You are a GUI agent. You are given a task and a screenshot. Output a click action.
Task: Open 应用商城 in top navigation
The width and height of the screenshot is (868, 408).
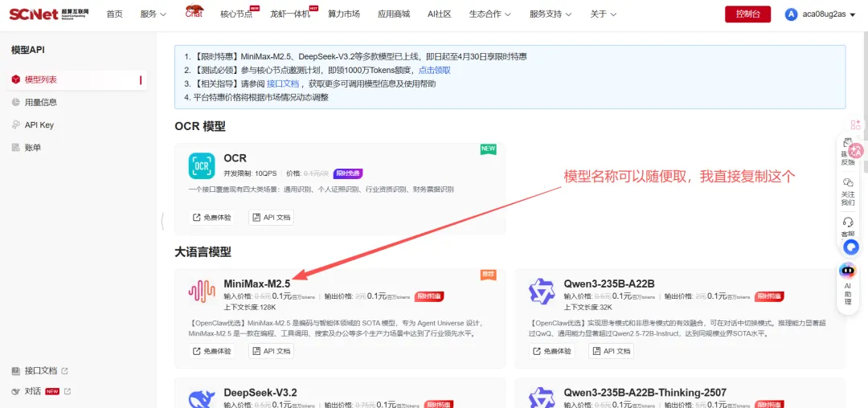(x=394, y=14)
